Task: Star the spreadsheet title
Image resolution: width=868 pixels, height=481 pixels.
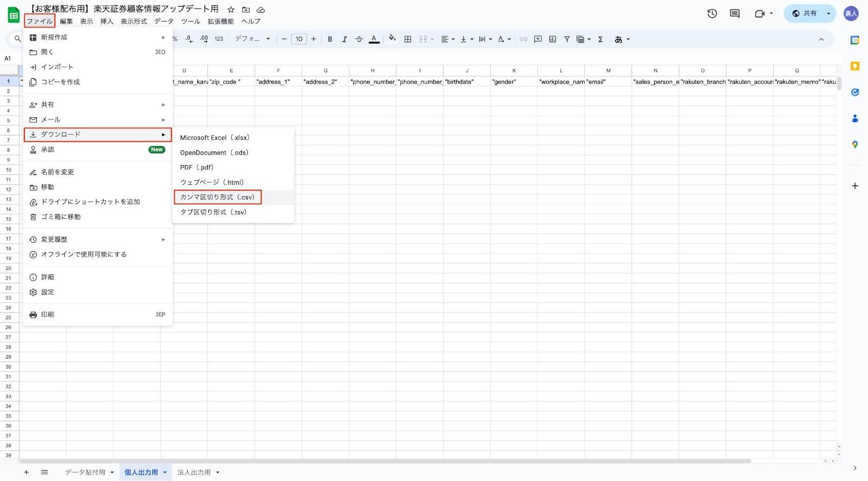Action: 231,10
